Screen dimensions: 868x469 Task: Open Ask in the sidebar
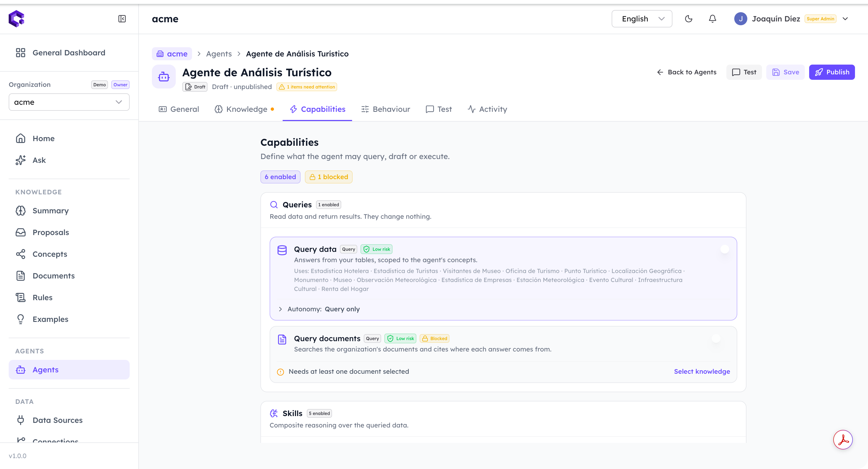pos(69,160)
